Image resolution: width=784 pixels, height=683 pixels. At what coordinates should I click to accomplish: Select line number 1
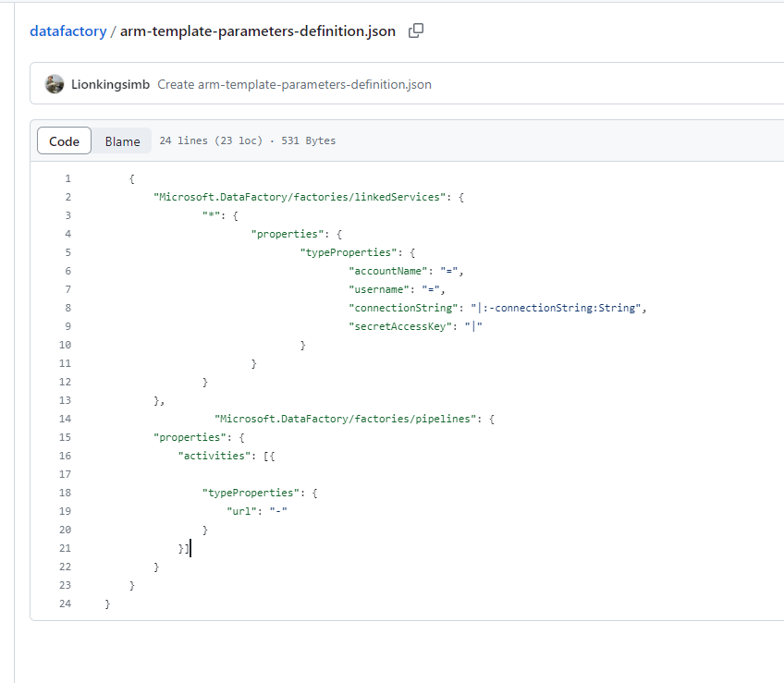tap(67, 178)
